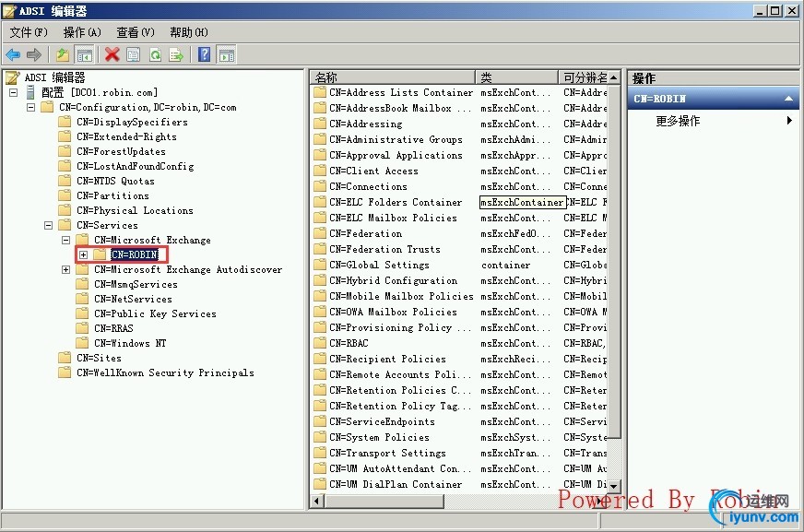Select CN=Physical Locations tree item

(x=135, y=210)
